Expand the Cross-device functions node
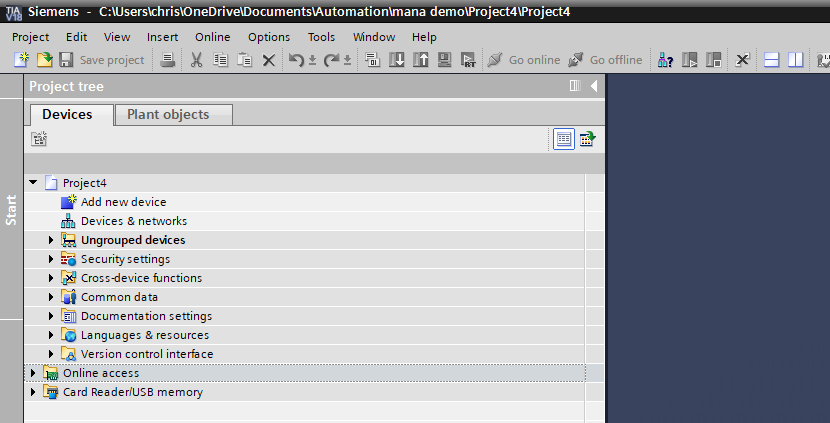The height and width of the screenshot is (423, 830). point(51,278)
